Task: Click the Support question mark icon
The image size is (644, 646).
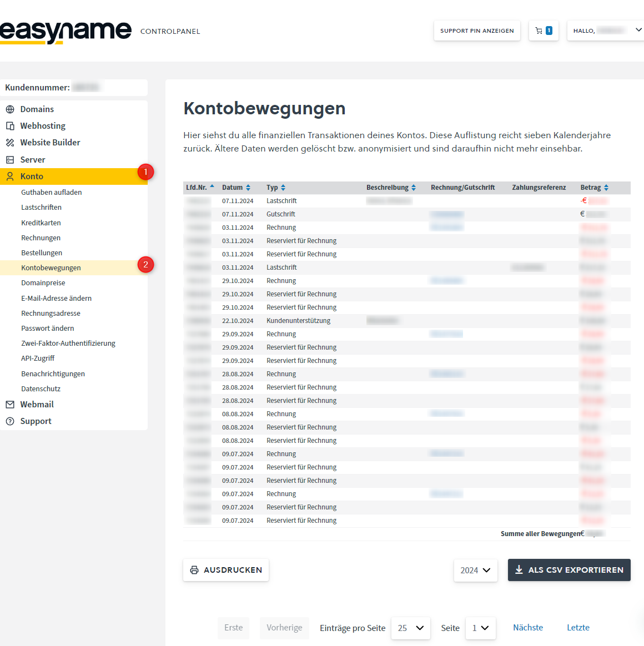Action: click(10, 421)
